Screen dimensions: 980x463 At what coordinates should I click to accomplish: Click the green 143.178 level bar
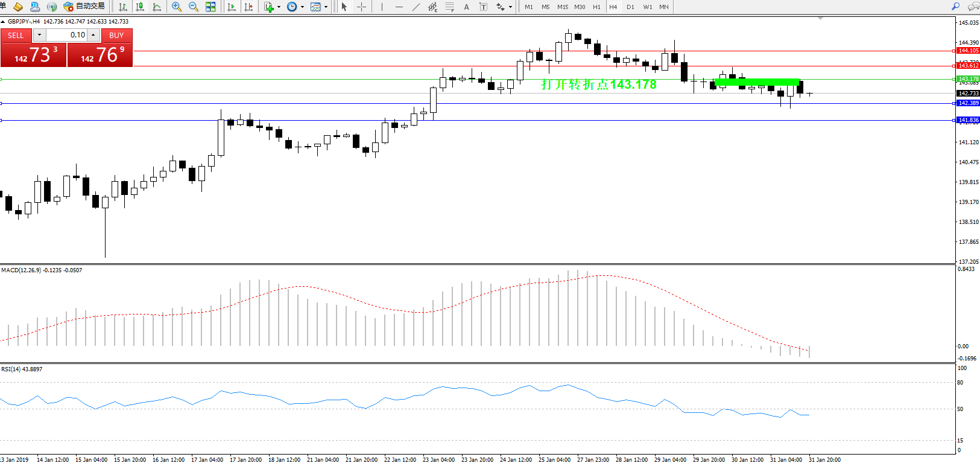(x=757, y=81)
